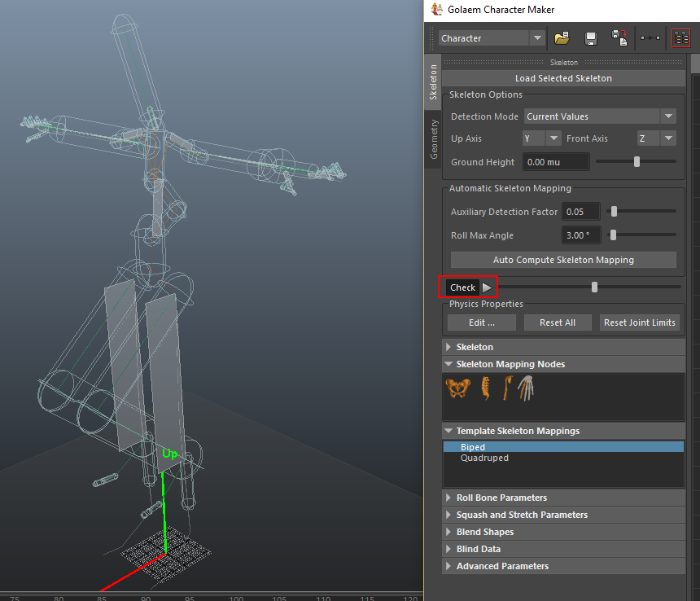Select the Quadruped template mapping

(563, 458)
